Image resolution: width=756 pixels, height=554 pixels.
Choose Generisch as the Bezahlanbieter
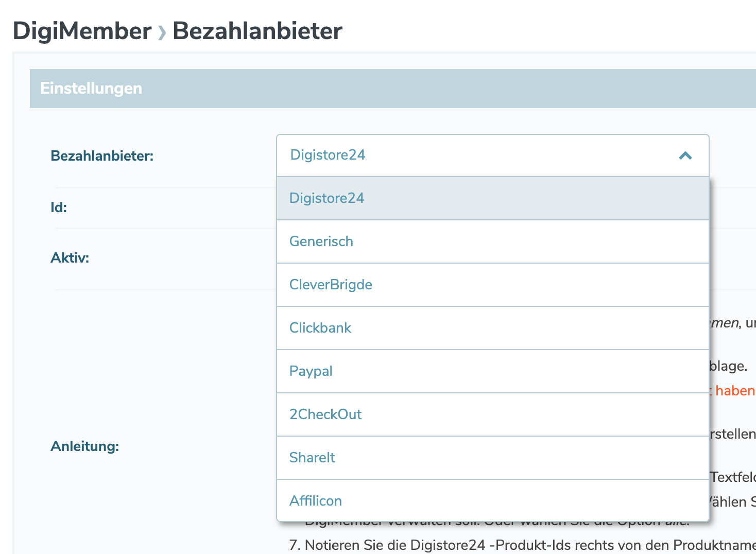[321, 241]
